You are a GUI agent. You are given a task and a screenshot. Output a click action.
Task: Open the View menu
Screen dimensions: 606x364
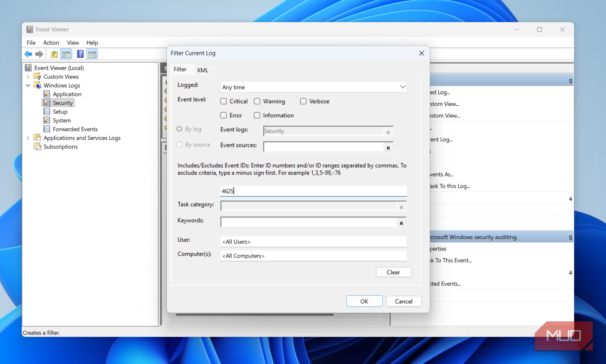pos(73,43)
